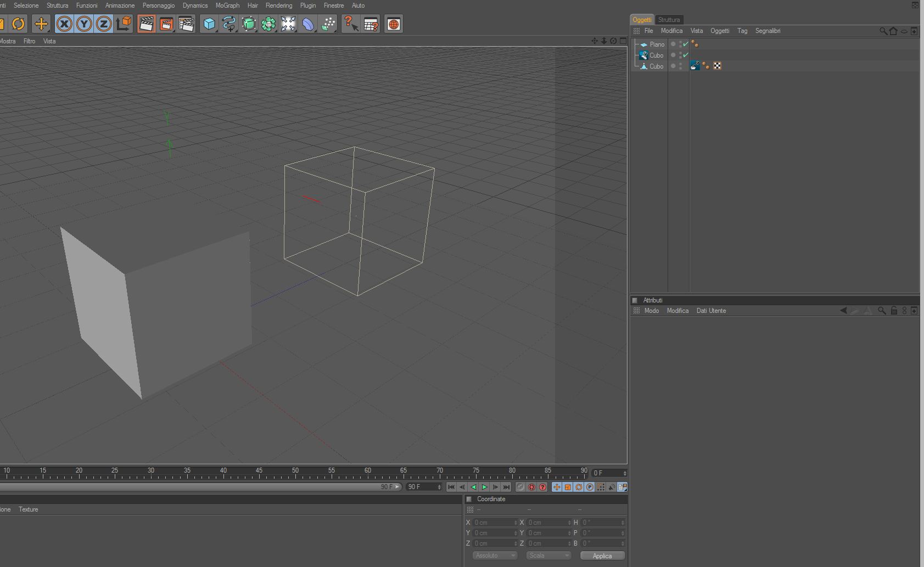Viewport: 924px width, 567px height.
Task: Open the particle emitter icon
Action: pyautogui.click(x=328, y=24)
